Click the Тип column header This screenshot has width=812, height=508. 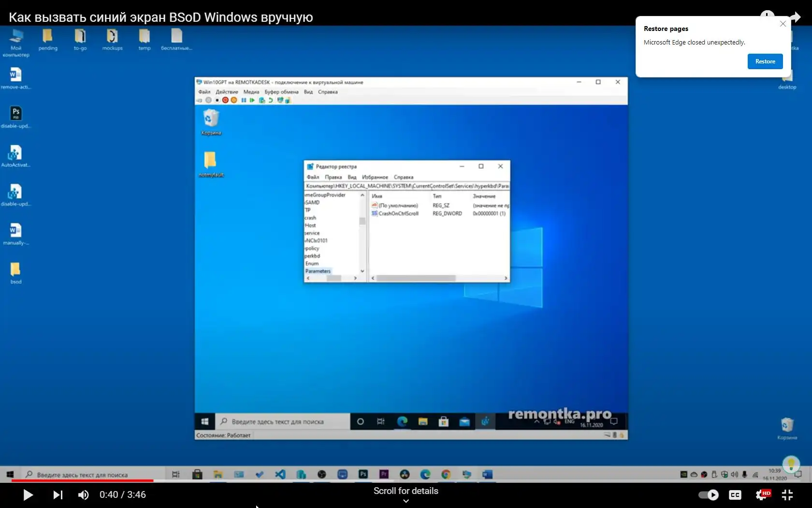(437, 196)
